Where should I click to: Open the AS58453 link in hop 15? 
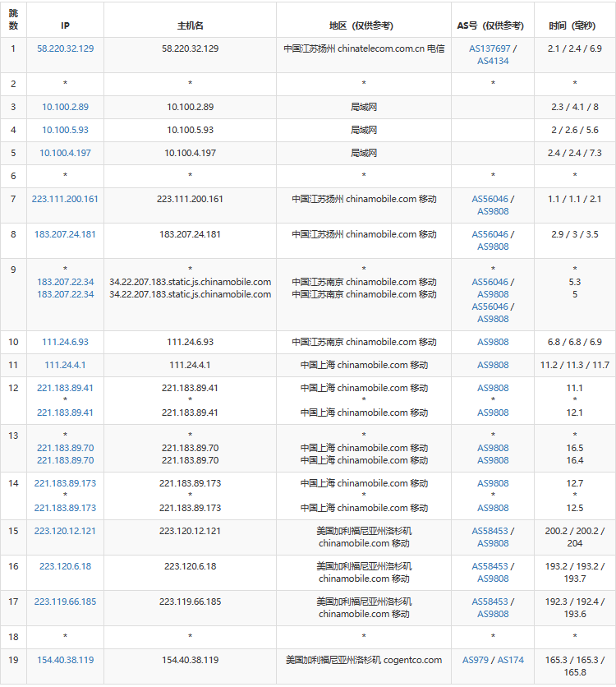tap(490, 531)
